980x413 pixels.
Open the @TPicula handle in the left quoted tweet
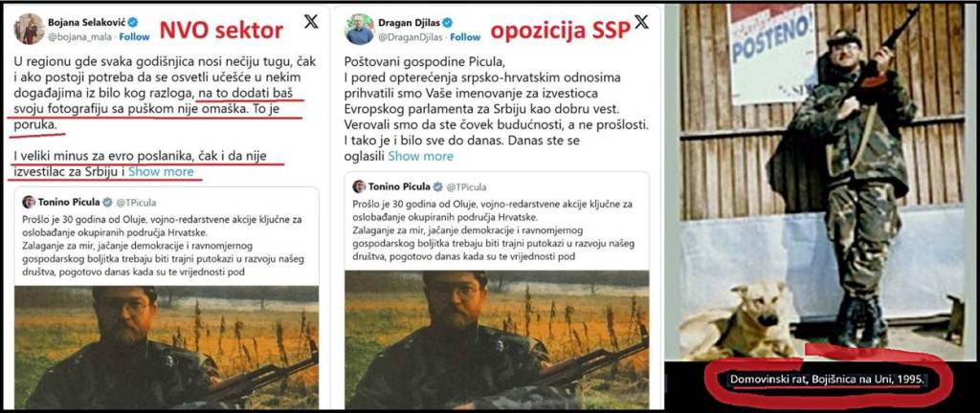coord(136,202)
